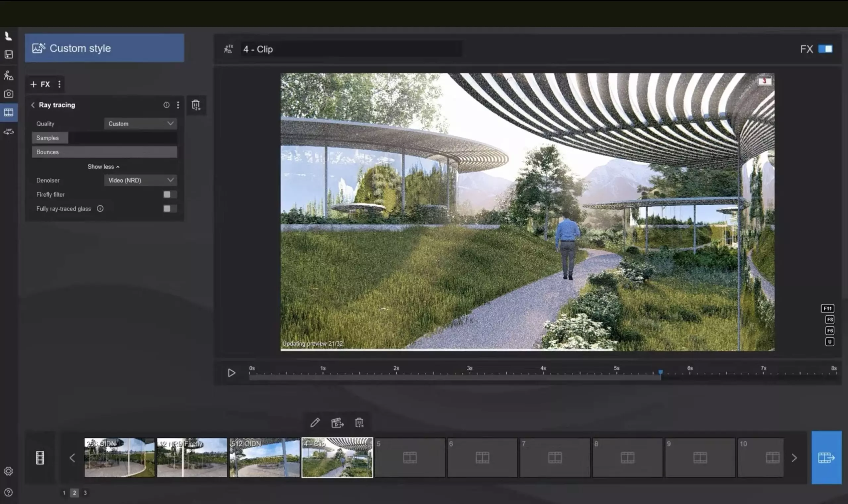848x504 pixels.
Task: Click the render movie export button
Action: click(826, 457)
